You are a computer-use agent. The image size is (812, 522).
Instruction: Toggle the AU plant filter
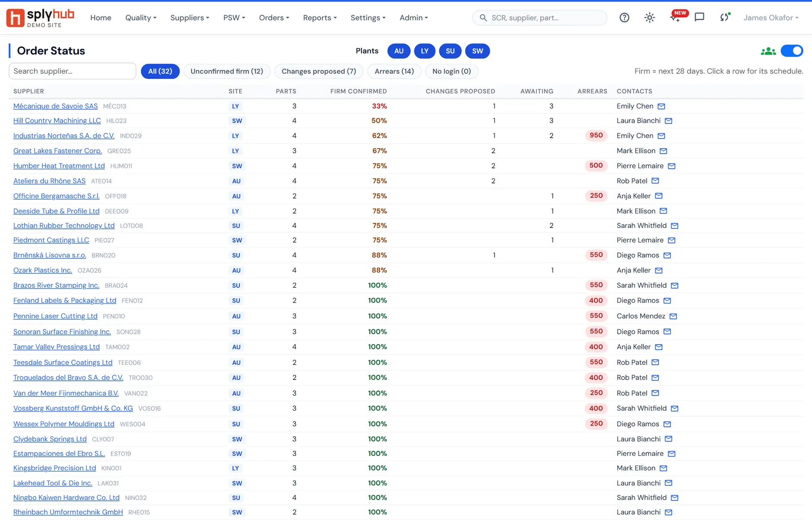(x=399, y=51)
